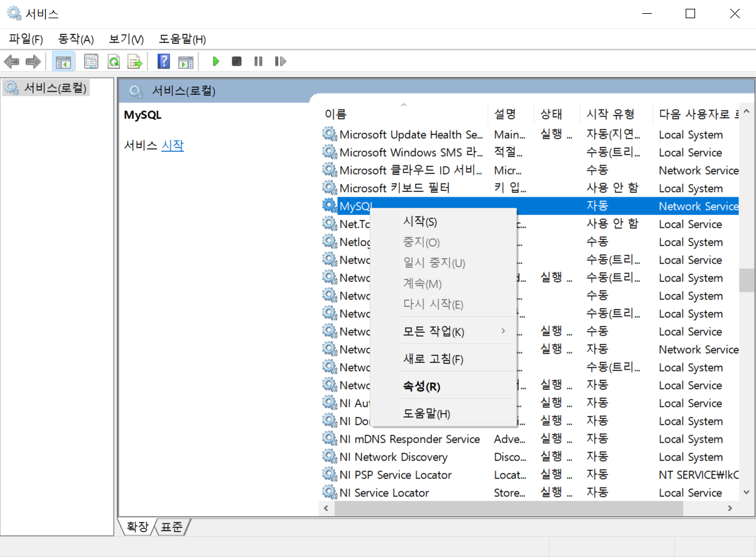Viewport: 756px width, 557px height.
Task: Click the Refresh toolbar icon
Action: [x=114, y=62]
